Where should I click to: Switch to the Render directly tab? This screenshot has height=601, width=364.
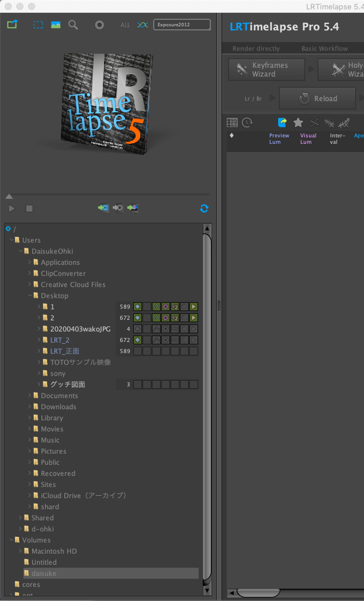256,49
